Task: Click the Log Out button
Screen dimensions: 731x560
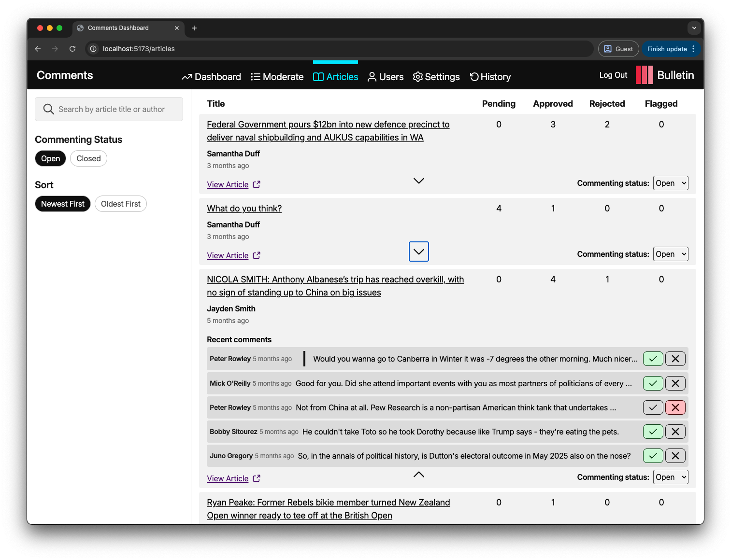Action: click(613, 75)
